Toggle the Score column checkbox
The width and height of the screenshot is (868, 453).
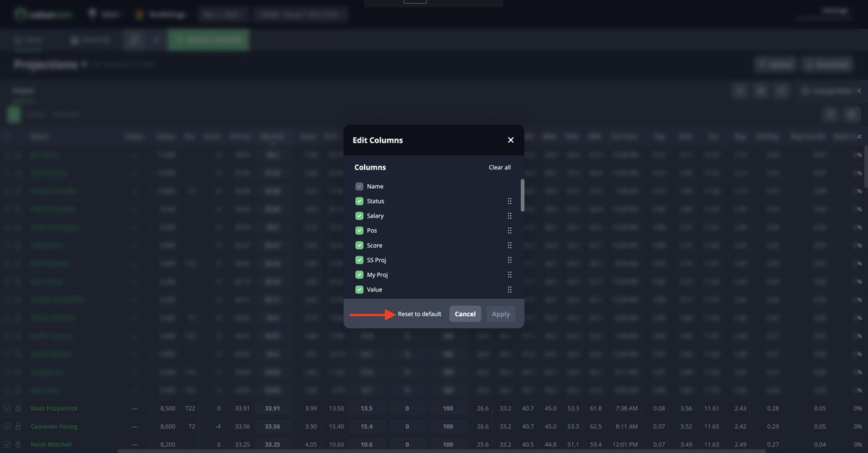tap(359, 245)
